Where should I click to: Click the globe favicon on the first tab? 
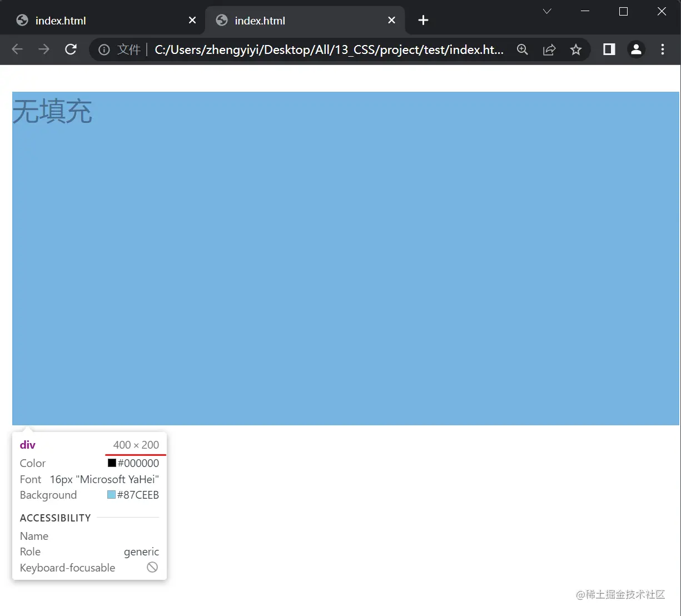(22, 20)
